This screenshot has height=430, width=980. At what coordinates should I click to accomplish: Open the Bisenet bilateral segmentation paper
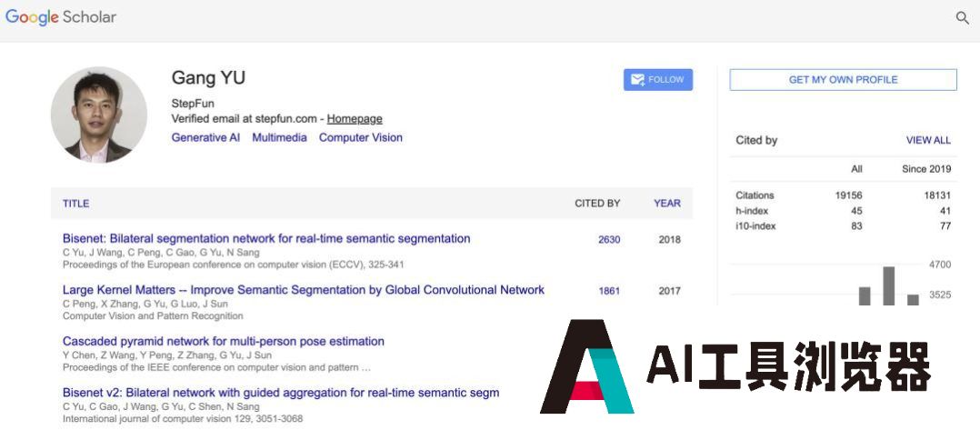(x=266, y=238)
